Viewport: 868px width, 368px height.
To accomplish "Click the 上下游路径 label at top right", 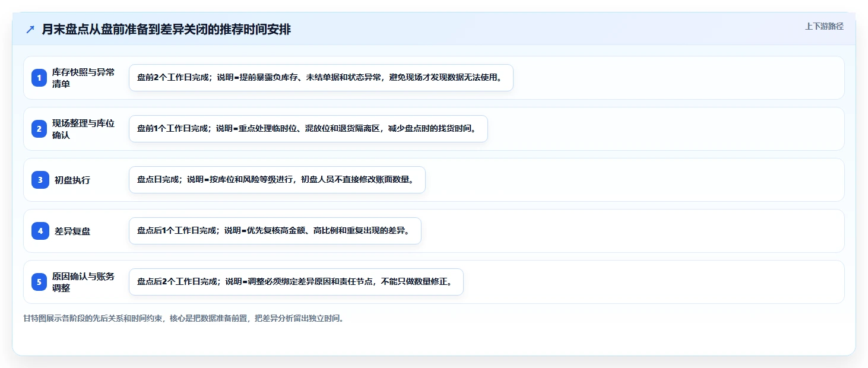I will tap(824, 26).
